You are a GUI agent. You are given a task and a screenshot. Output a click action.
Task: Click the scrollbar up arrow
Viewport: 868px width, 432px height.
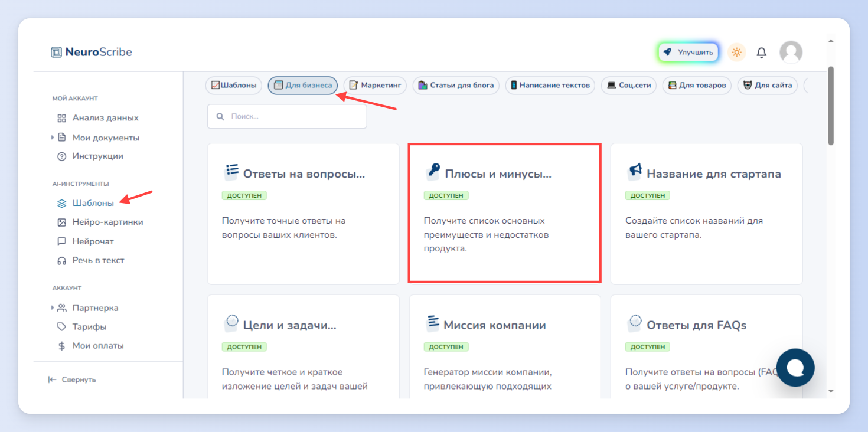coord(831,41)
